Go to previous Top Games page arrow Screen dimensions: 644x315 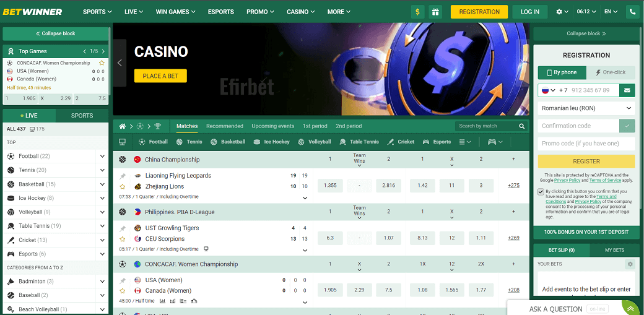pyautogui.click(x=85, y=51)
